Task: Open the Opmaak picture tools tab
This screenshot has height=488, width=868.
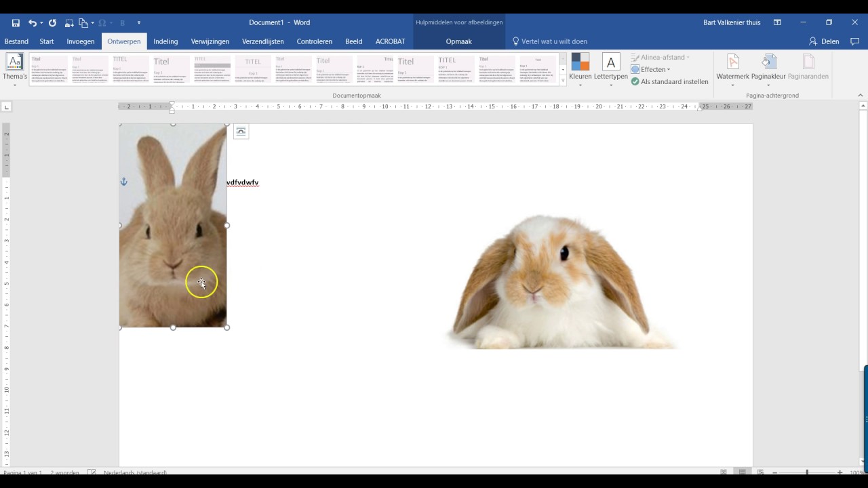Action: pos(459,41)
